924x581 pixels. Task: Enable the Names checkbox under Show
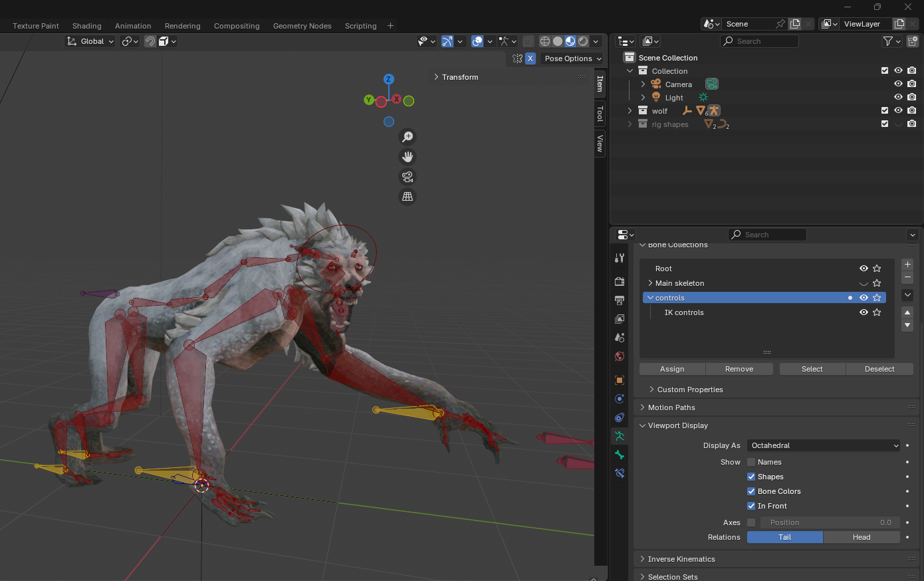pos(751,462)
